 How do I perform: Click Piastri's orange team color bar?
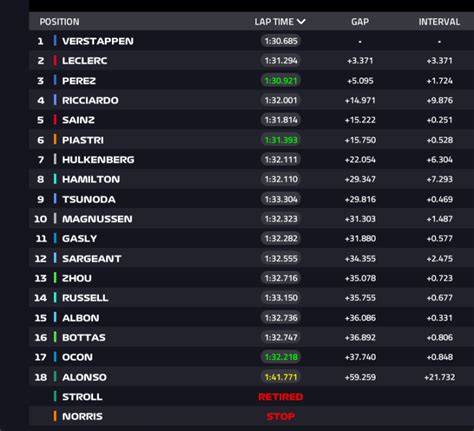pos(55,140)
